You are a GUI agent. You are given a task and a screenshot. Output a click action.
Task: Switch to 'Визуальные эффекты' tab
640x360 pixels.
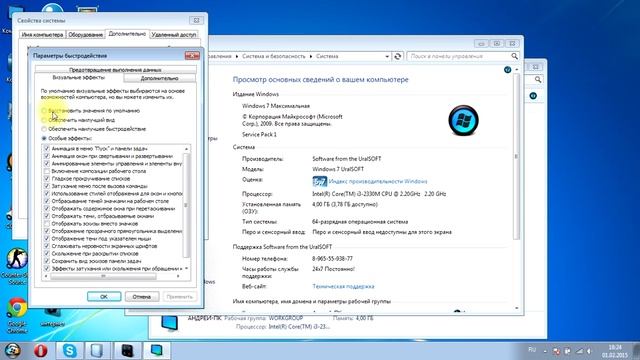(x=79, y=77)
